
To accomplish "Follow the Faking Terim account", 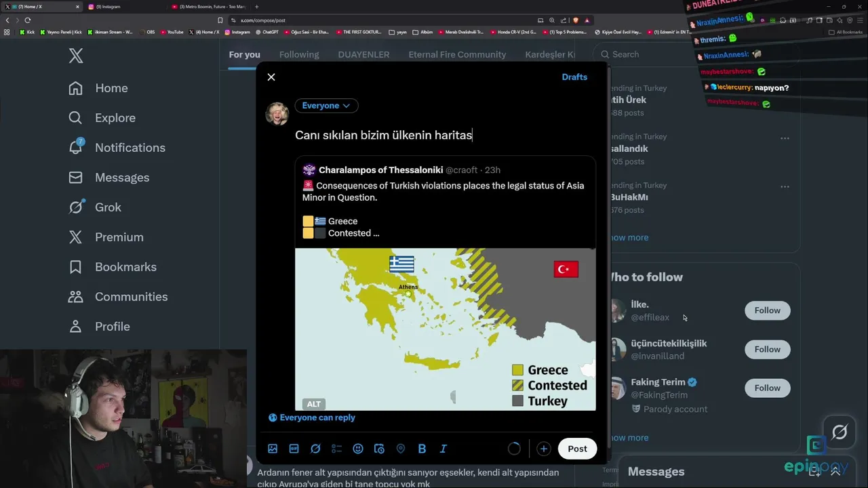I will [767, 388].
